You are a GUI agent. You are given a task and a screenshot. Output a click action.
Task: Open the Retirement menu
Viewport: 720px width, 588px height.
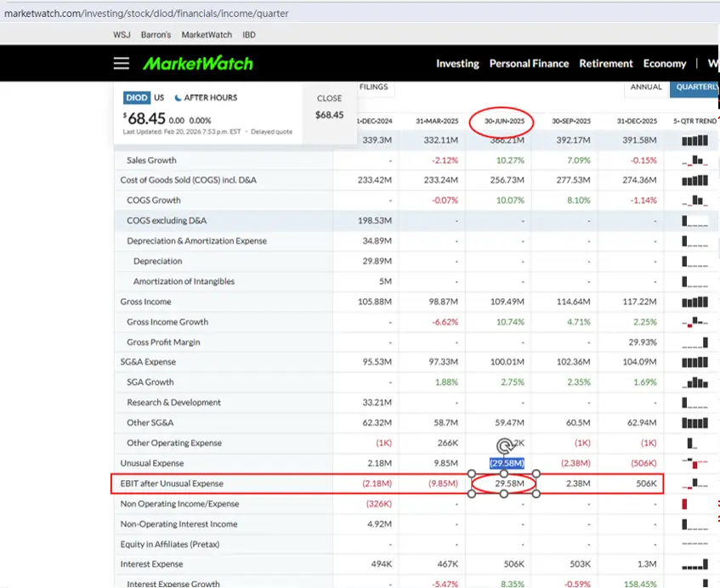click(x=605, y=64)
